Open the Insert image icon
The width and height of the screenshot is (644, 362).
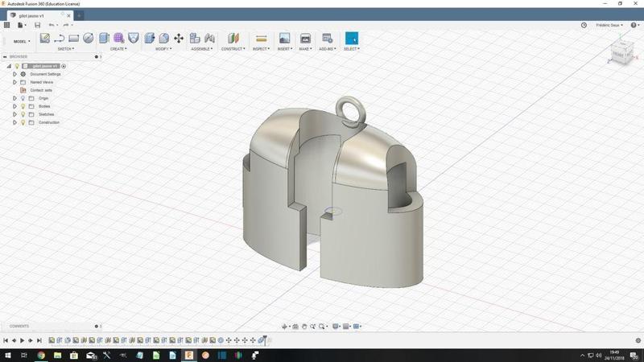284,38
